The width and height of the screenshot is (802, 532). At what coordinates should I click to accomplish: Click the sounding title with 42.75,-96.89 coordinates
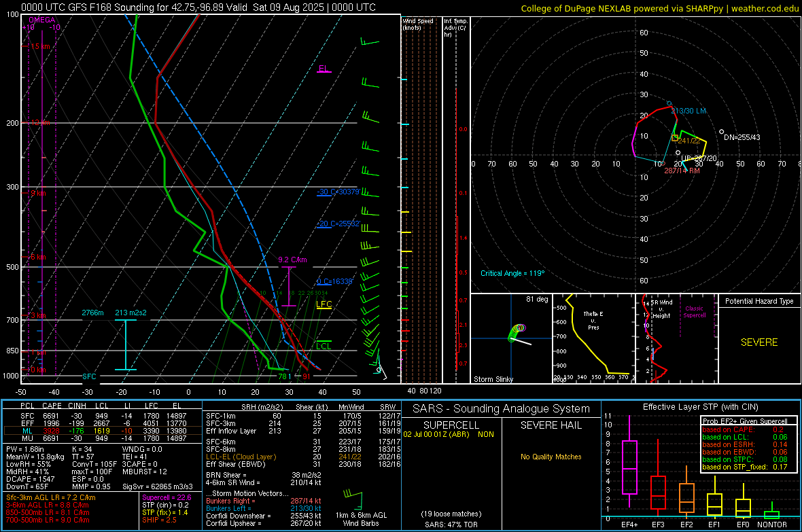[198, 7]
